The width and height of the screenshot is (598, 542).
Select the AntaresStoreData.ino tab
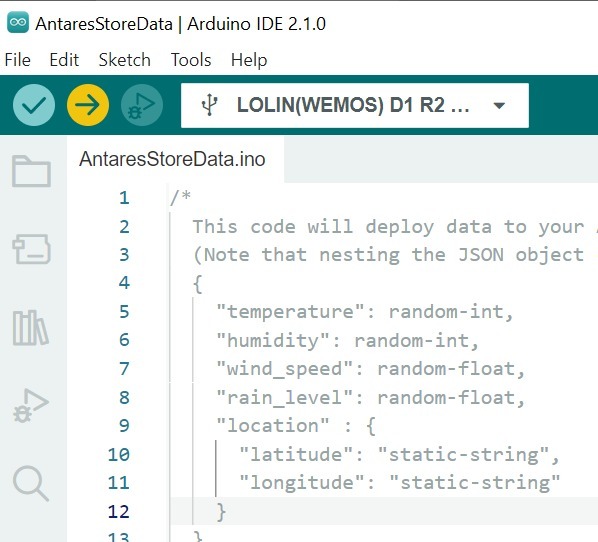point(175,159)
